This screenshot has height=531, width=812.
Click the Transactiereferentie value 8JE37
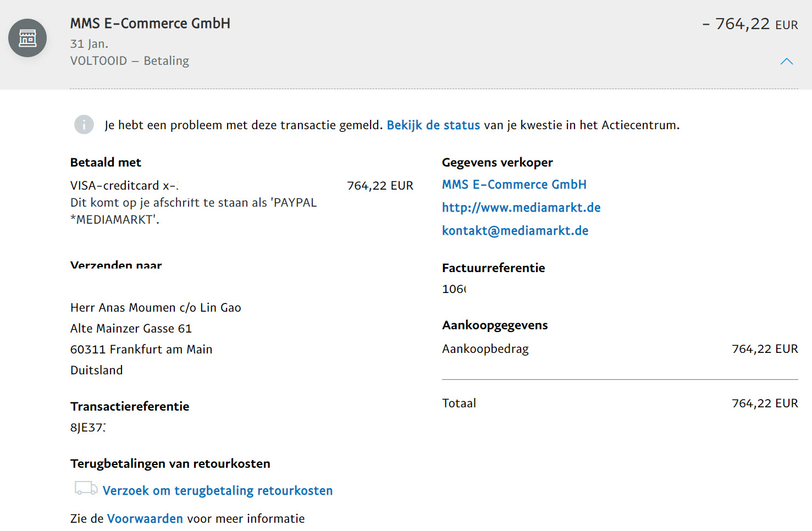point(88,428)
